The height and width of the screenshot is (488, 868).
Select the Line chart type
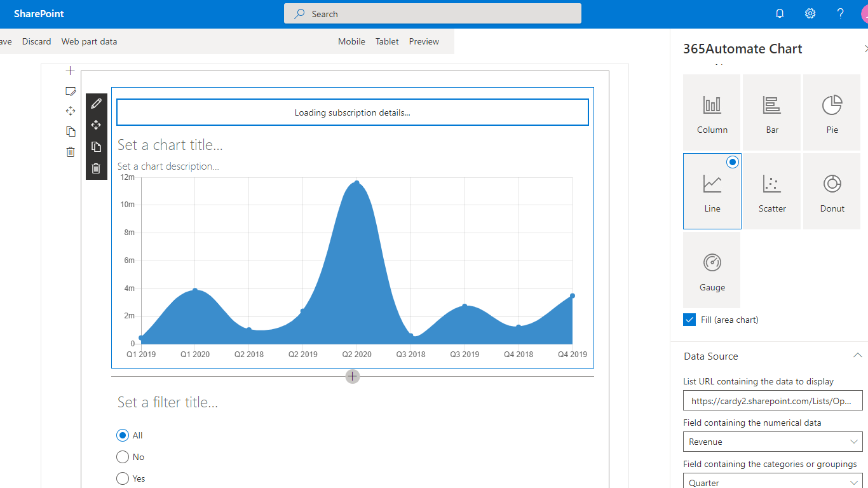712,191
